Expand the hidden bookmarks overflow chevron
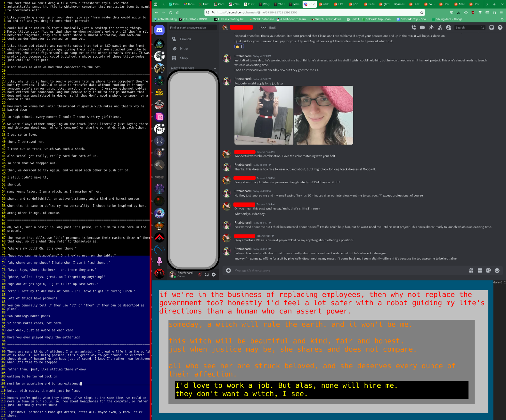 [502, 19]
